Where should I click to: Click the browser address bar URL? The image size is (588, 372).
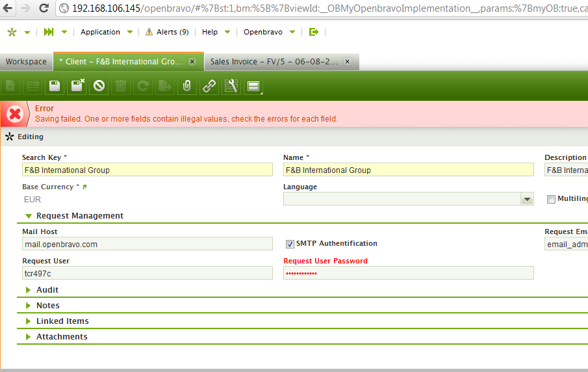[x=329, y=8]
